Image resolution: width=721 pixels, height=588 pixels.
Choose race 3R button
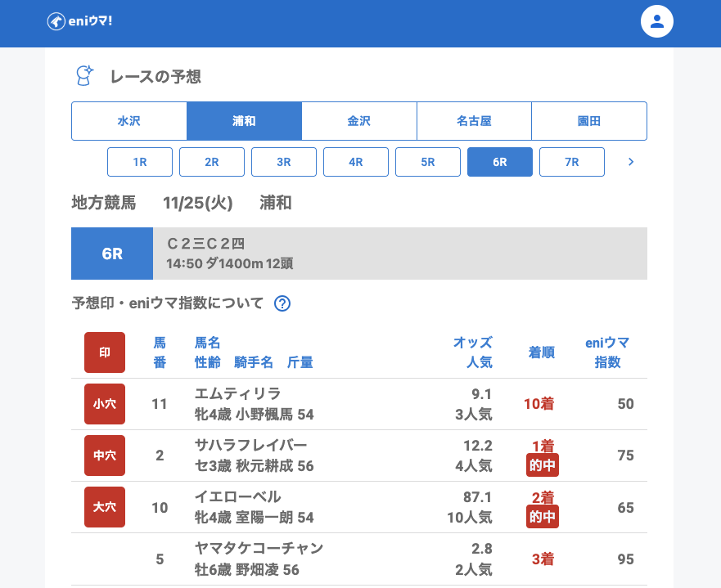[284, 162]
